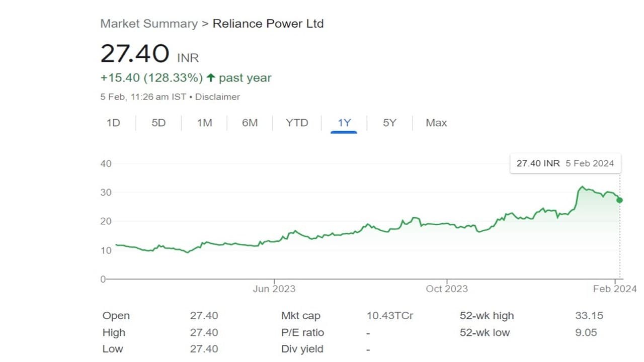644x362 pixels.
Task: Show the Max time range
Action: tap(436, 123)
